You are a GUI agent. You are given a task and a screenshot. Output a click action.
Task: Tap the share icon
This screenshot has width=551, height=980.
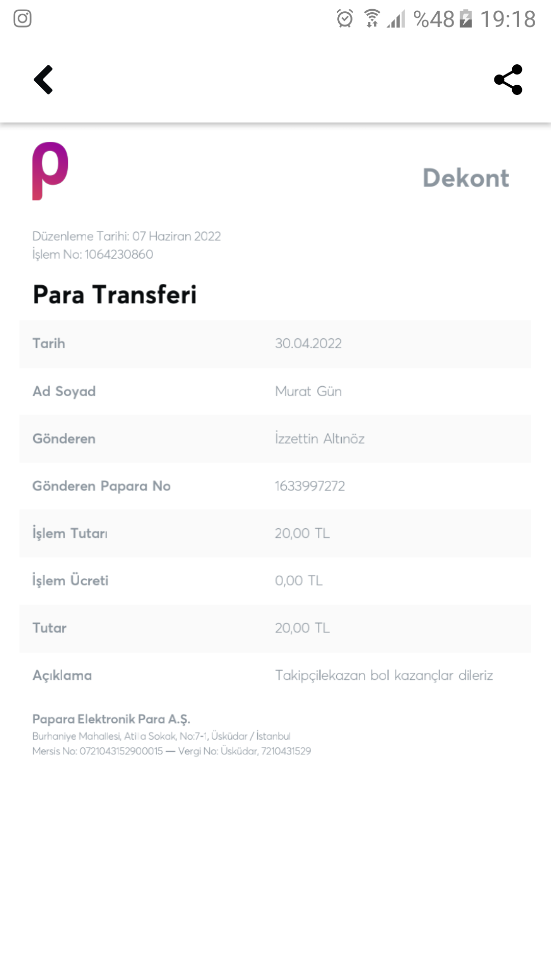point(508,80)
